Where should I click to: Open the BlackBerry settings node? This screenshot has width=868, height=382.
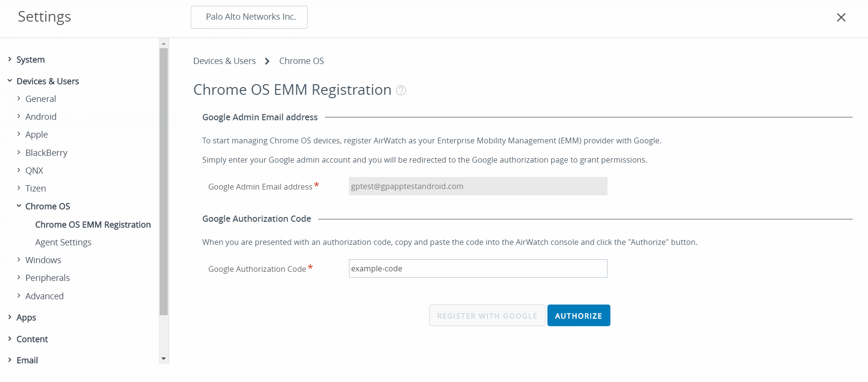[46, 153]
